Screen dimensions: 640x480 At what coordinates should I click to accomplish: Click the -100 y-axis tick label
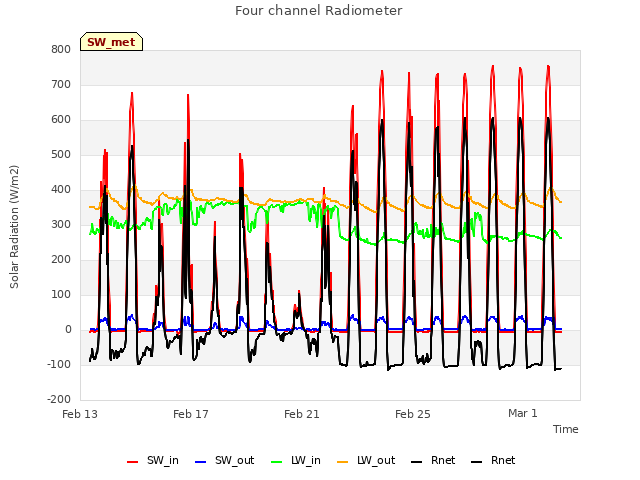pos(59,364)
